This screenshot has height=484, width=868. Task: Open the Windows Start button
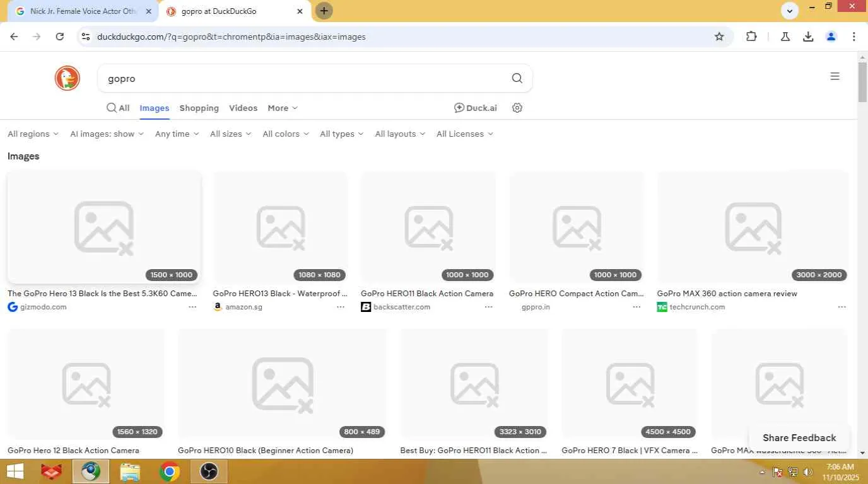(x=15, y=471)
